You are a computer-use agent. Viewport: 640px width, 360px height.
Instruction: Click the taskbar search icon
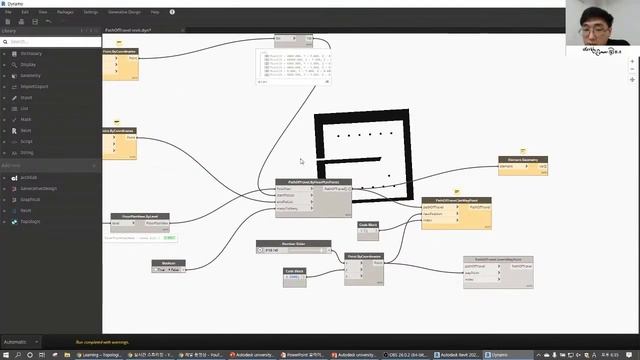tap(18, 355)
